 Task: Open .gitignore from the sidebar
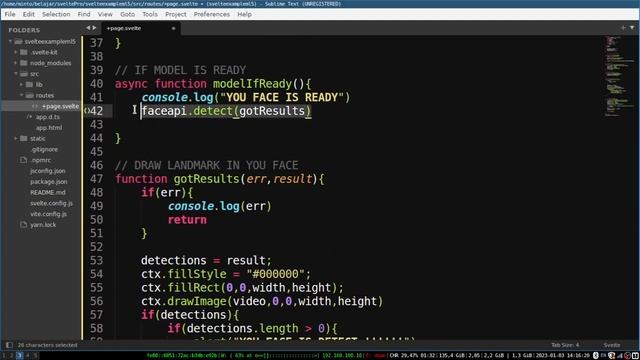coord(44,149)
